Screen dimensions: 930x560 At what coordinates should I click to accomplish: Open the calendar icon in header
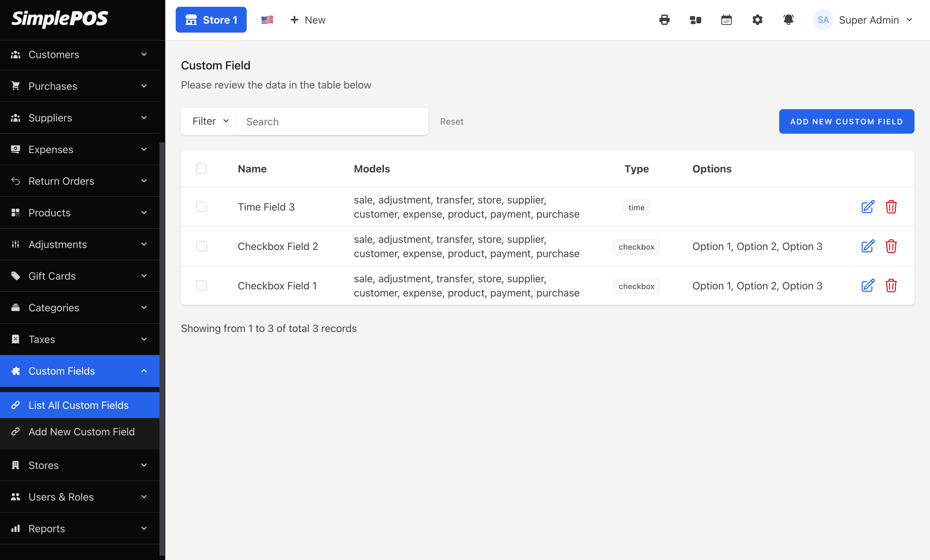point(726,20)
